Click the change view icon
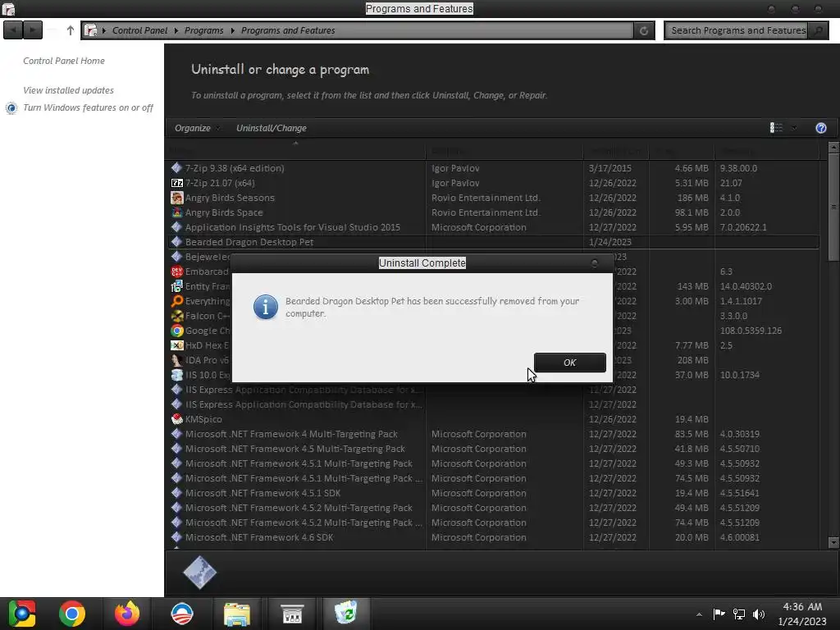This screenshot has height=630, width=840. coord(776,127)
